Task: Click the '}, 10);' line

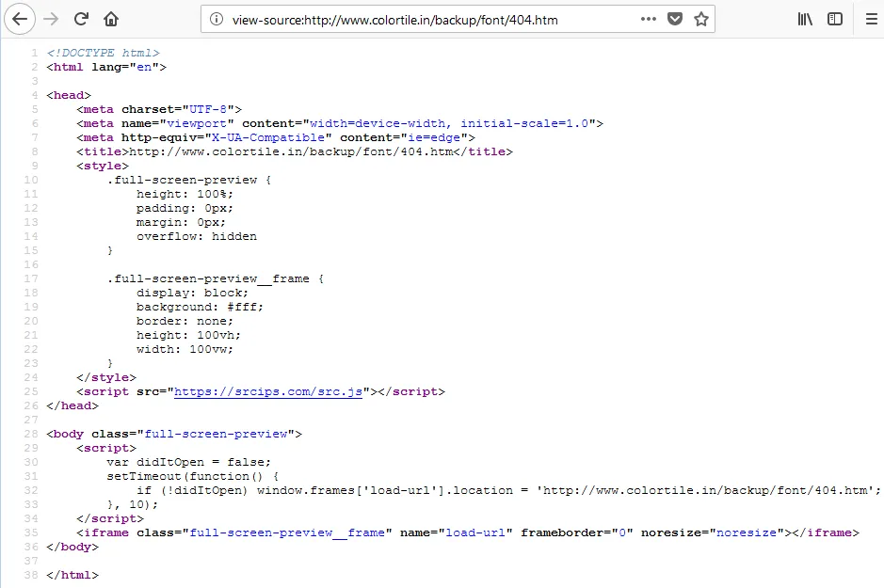Action: pos(133,504)
